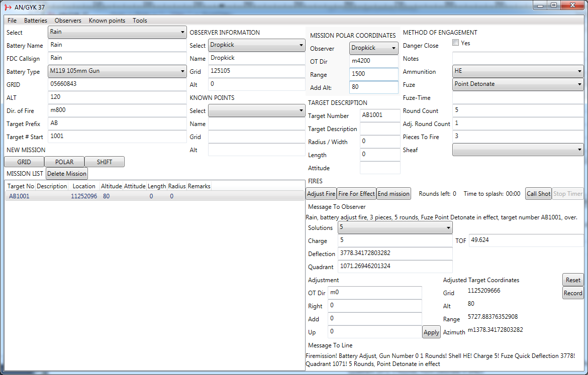The height and width of the screenshot is (375, 588).
Task: Open the Solutions dropdown
Action: [x=395, y=227]
